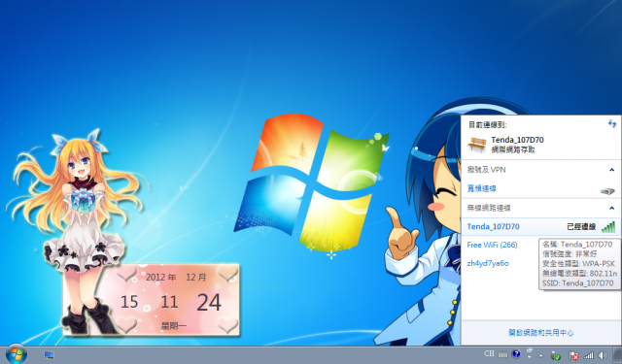Click the CH language indicator
Screen dimensions: 622x364
coord(489,353)
